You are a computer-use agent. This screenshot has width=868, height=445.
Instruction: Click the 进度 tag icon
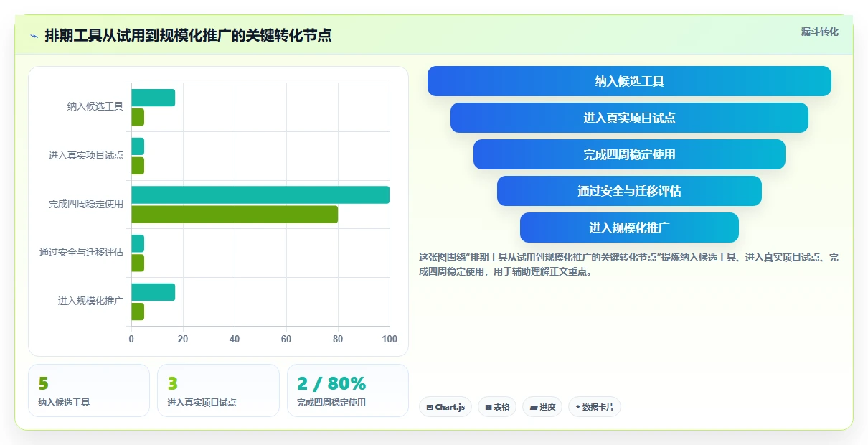534,407
